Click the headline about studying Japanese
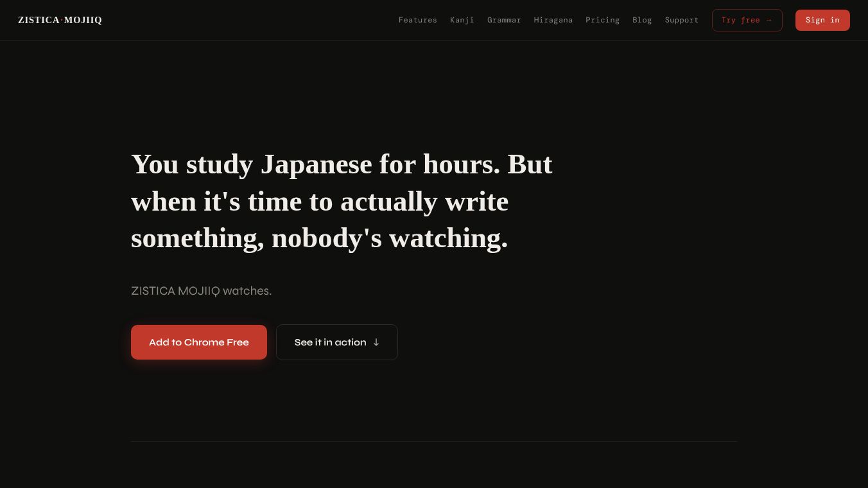This screenshot has height=488, width=868. tap(342, 201)
